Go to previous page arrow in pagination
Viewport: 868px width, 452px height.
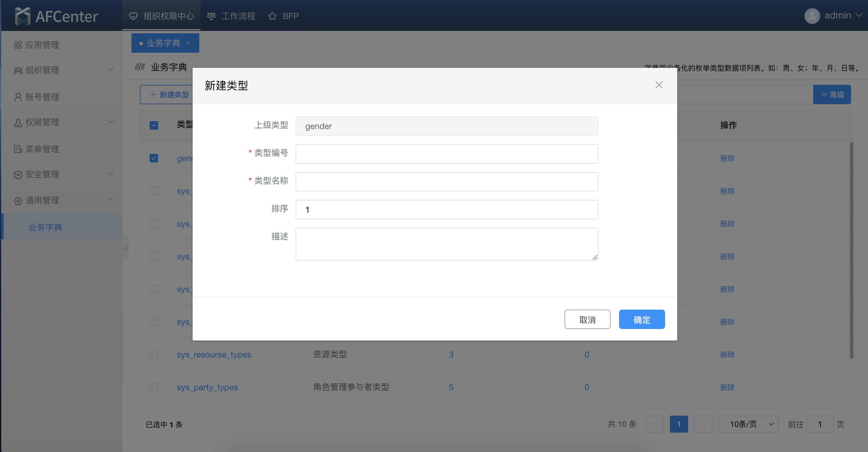point(654,424)
